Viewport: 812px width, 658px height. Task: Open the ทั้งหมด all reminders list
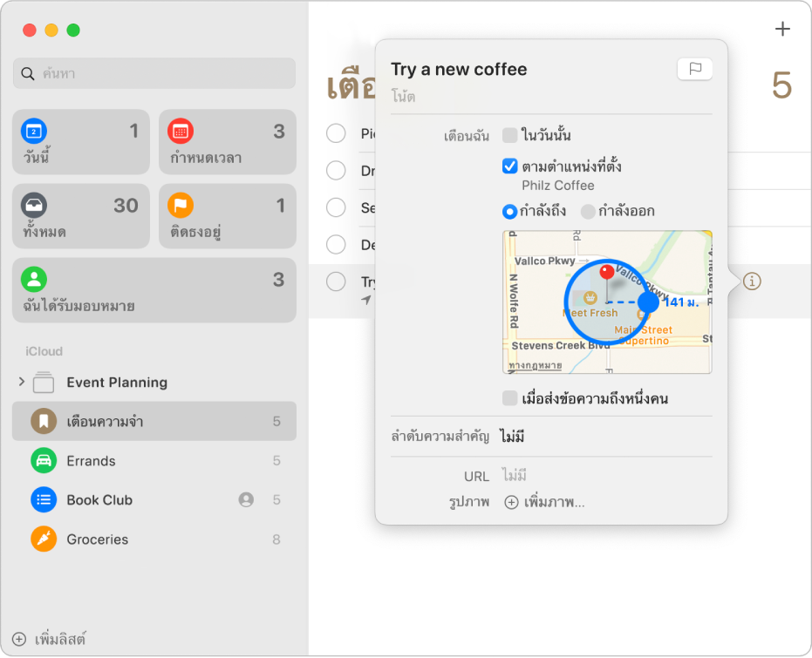click(x=81, y=216)
